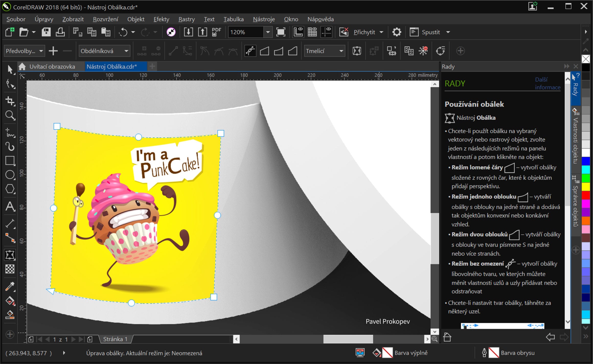The width and height of the screenshot is (593, 364).
Task: Click the Další informace link in Rady panel
Action: [x=547, y=83]
